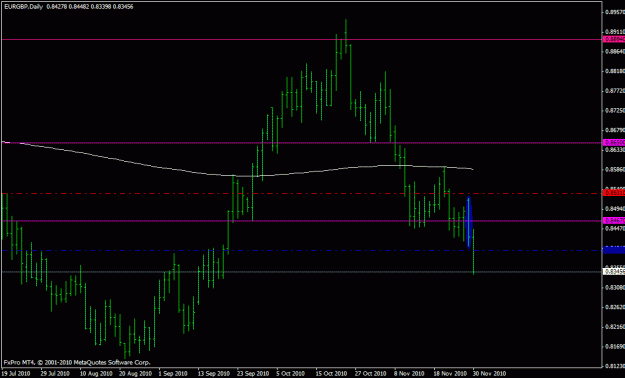
Task: Click the 19 Jul 2010 date label
Action: (15, 374)
